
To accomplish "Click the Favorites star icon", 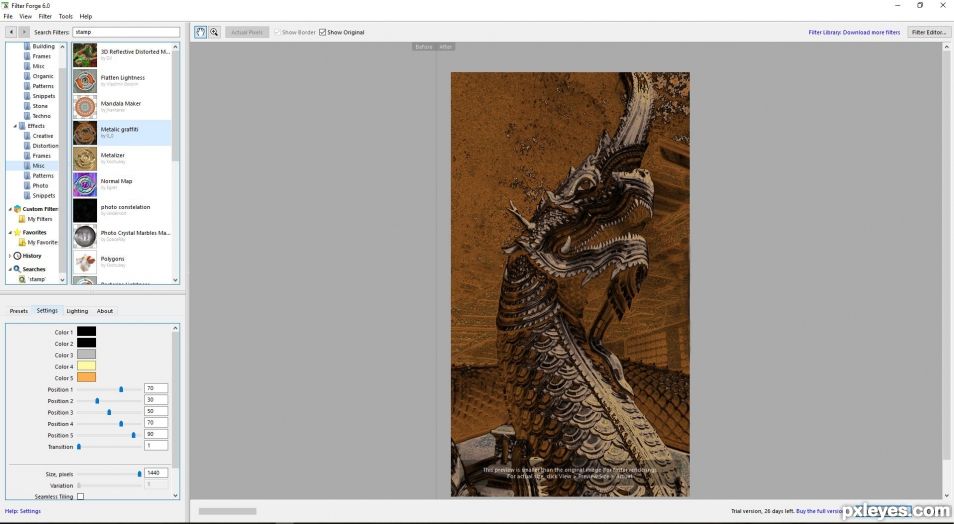I will tap(17, 232).
